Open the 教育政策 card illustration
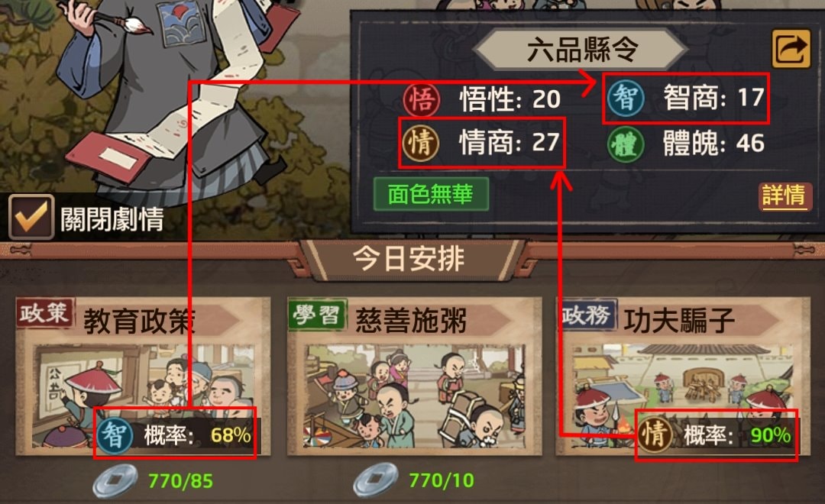Image resolution: width=825 pixels, height=504 pixels. [143, 396]
